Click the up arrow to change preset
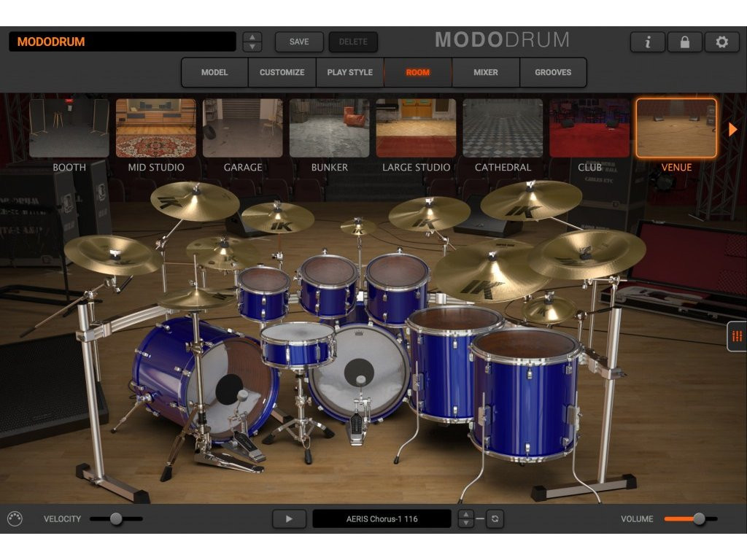This screenshot has height=560, width=747. coord(252,36)
